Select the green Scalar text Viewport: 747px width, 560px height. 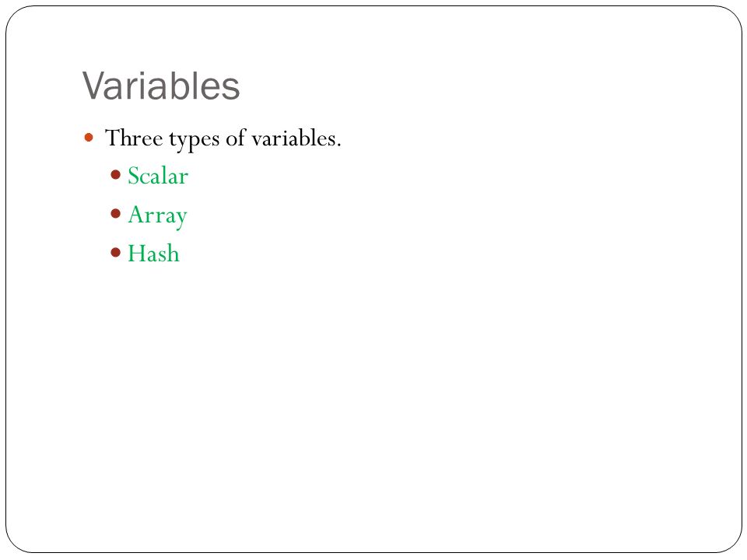158,176
